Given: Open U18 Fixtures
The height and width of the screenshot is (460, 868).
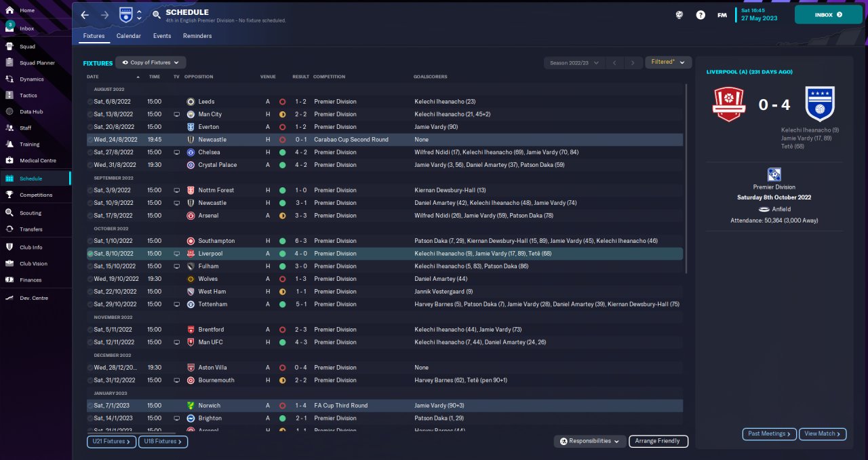Looking at the screenshot, I should click(x=163, y=442).
